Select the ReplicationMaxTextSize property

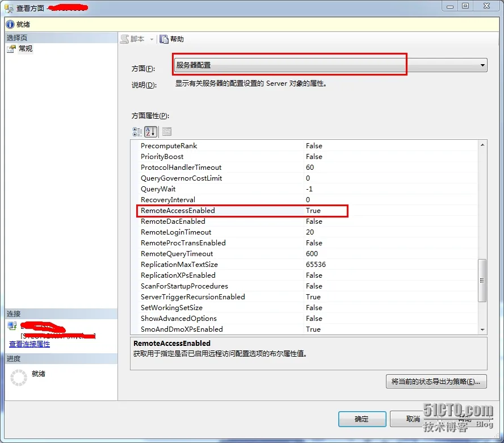(179, 265)
